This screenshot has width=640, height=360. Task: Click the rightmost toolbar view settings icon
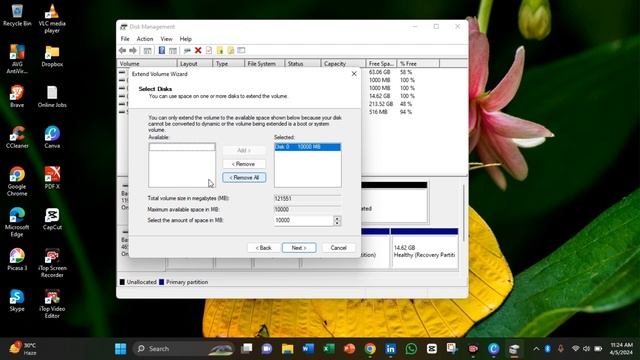pos(241,50)
